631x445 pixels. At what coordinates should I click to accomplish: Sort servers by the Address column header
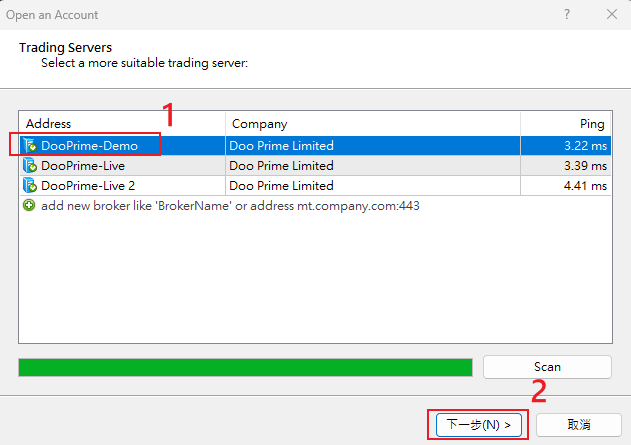tap(120, 124)
